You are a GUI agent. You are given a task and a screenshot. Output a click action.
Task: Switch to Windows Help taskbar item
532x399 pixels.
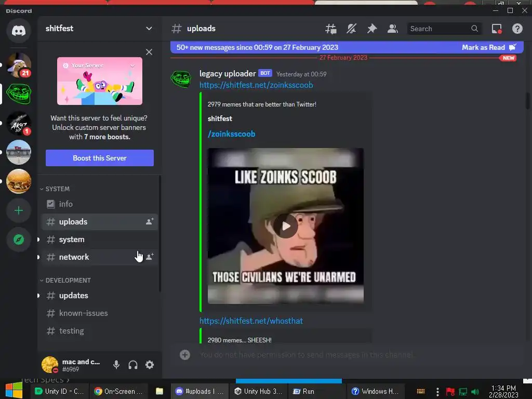[376, 391]
